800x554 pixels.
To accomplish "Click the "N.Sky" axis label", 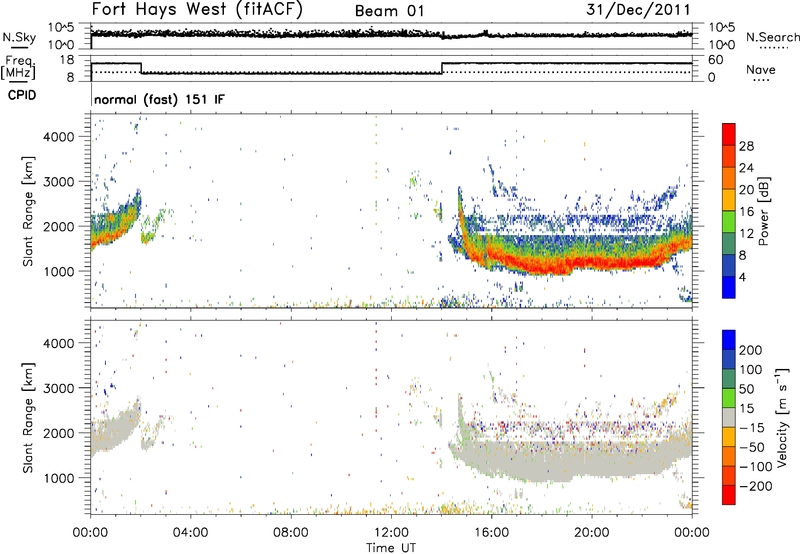I will pos(19,37).
